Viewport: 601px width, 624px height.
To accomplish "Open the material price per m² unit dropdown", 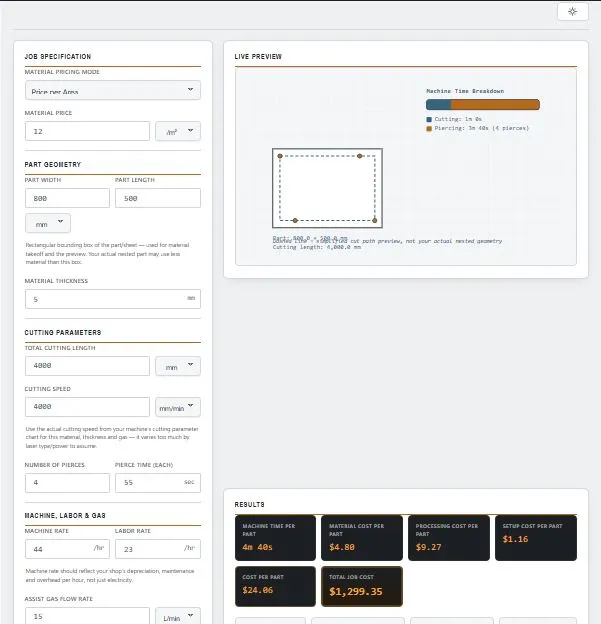I will [178, 131].
